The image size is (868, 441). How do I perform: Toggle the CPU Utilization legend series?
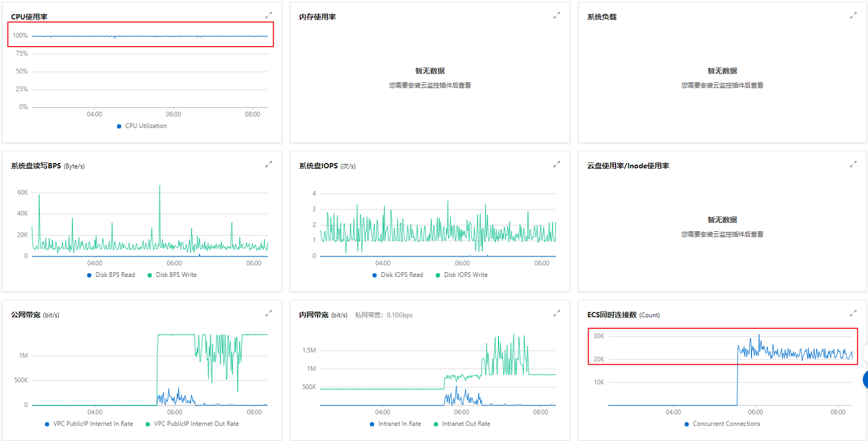142,126
